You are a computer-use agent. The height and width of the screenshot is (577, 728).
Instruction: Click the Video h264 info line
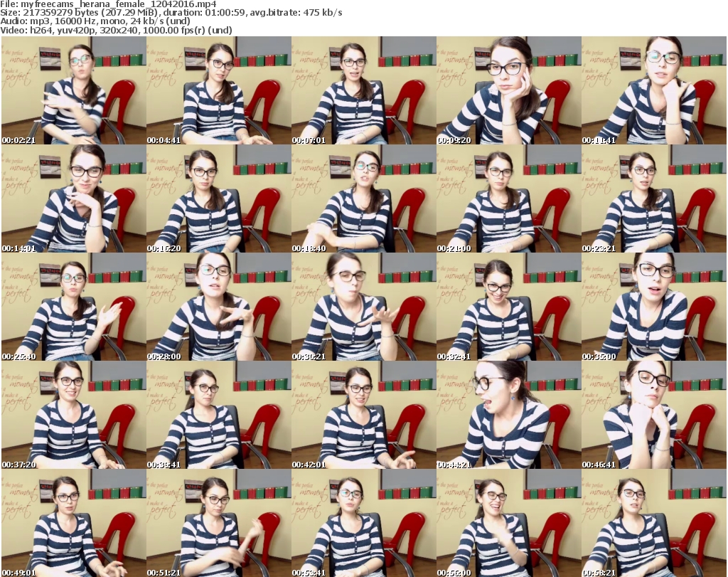tap(116, 30)
